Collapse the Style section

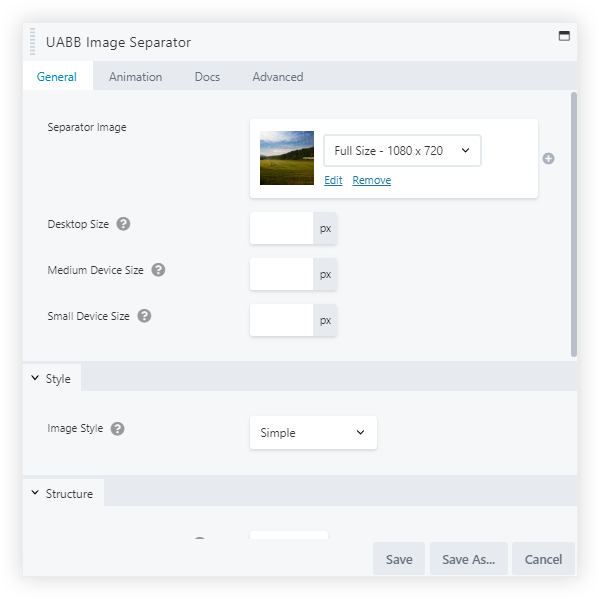tap(52, 379)
